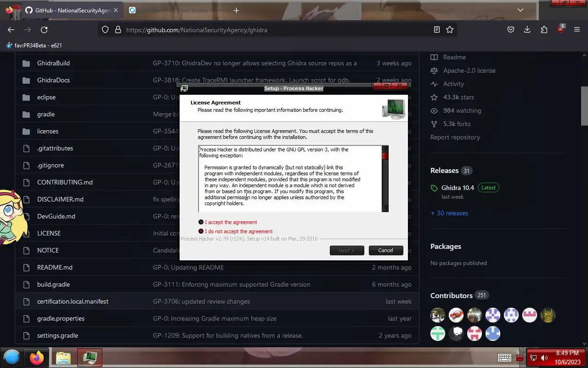Open README.md file

(55, 267)
